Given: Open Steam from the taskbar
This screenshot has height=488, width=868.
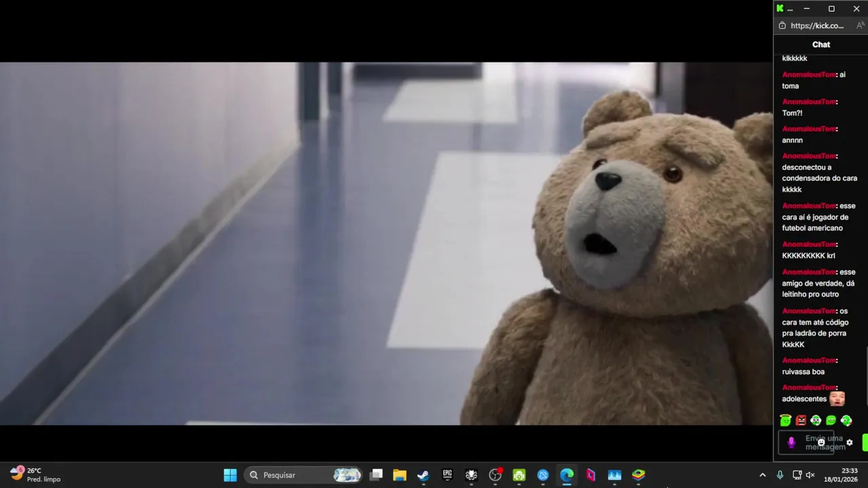Looking at the screenshot, I should [423, 475].
